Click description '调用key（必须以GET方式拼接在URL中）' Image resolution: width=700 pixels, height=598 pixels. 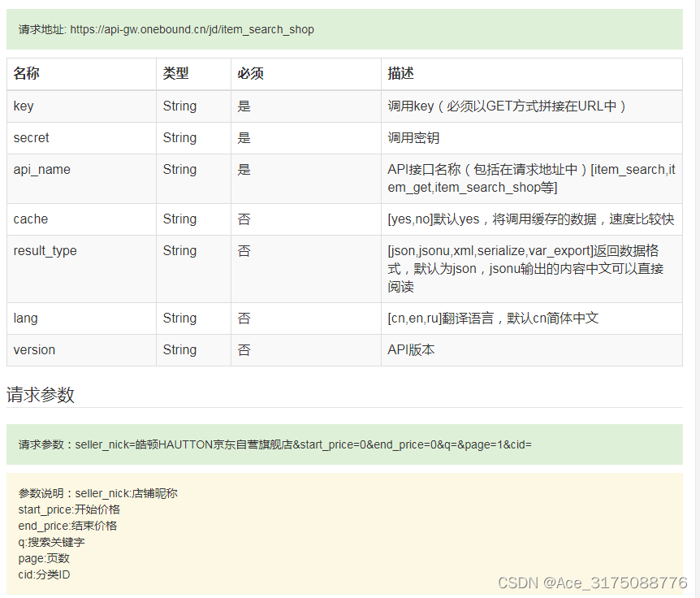508,106
